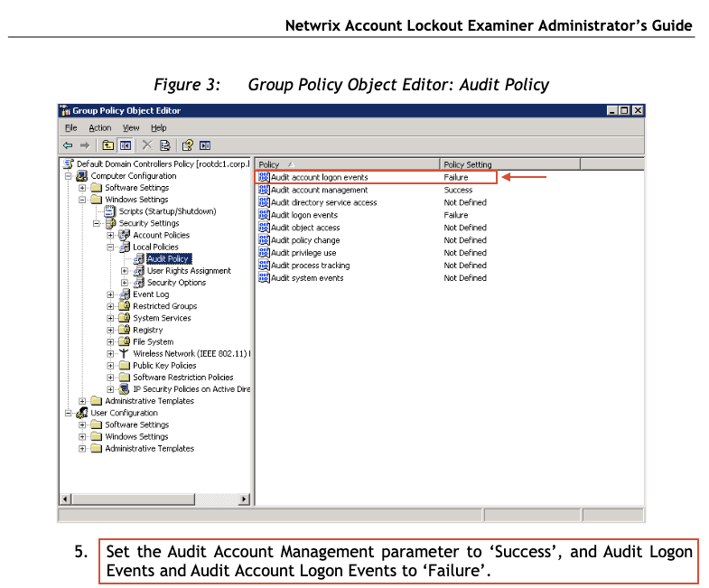Image resolution: width=709 pixels, height=588 pixels.
Task: Click the Event Log node icon
Action: click(x=125, y=294)
